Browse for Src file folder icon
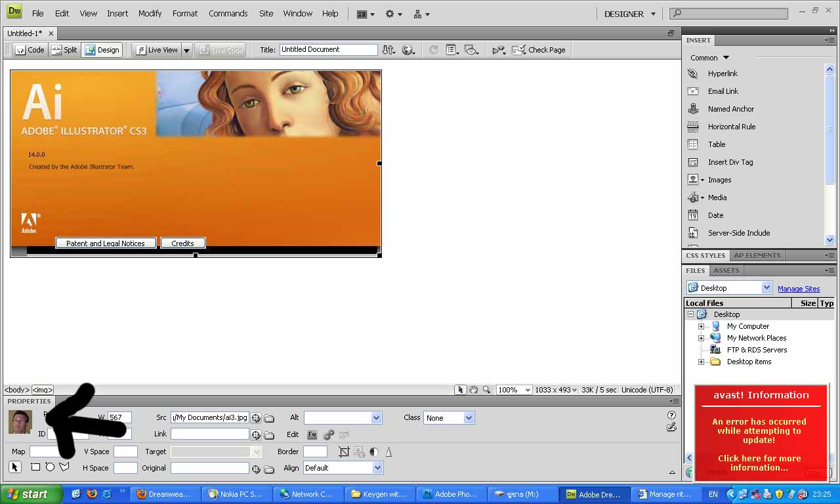840x504 pixels. pyautogui.click(x=269, y=418)
